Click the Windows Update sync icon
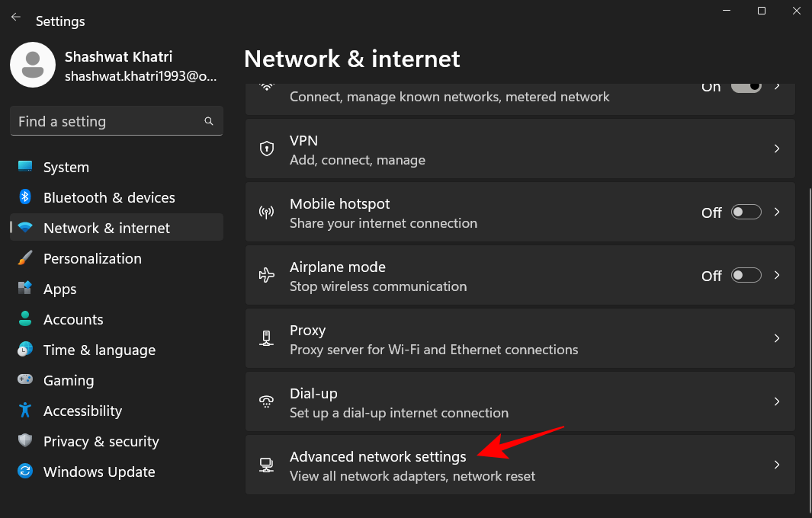812x518 pixels. point(25,472)
